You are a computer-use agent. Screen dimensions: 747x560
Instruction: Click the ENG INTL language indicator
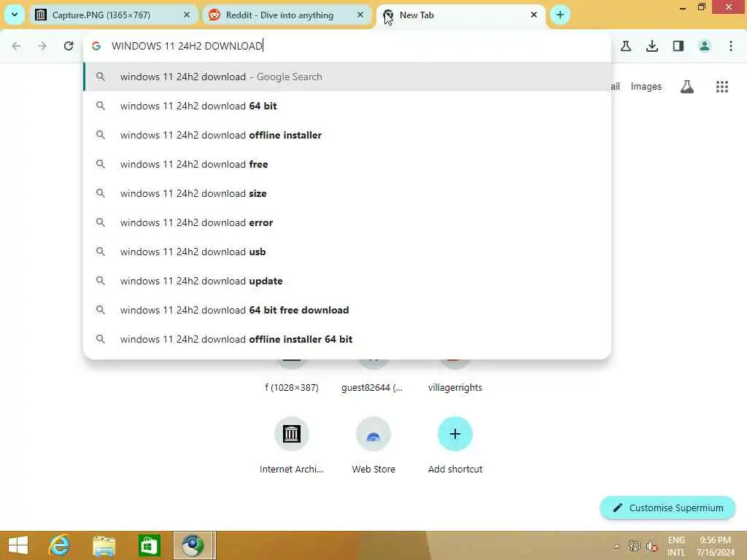pyautogui.click(x=676, y=546)
